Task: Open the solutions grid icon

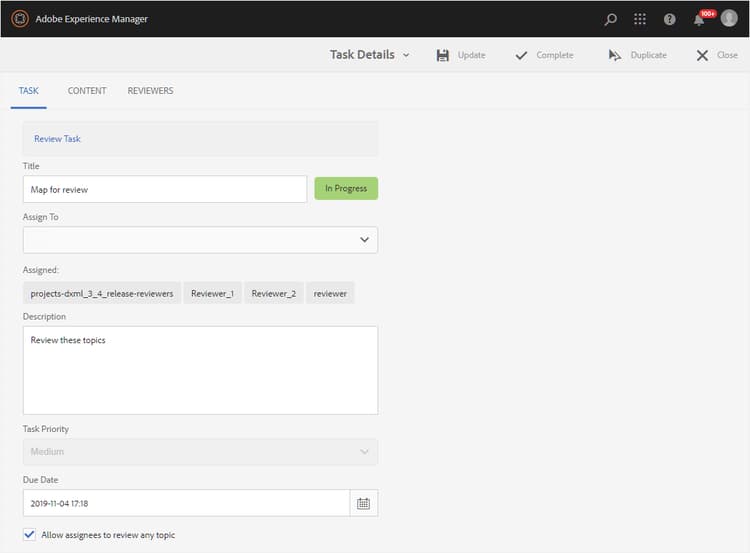Action: [640, 19]
